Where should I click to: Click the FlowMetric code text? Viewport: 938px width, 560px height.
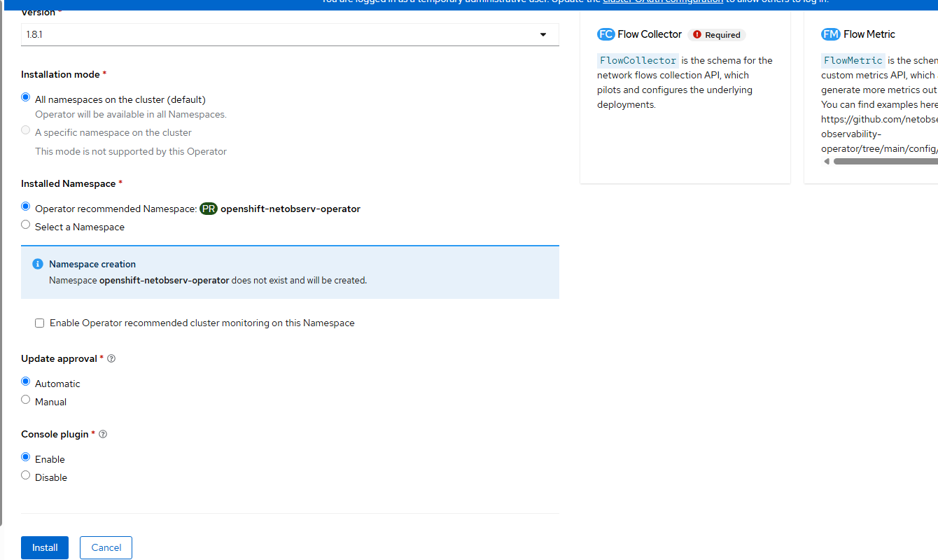point(853,60)
